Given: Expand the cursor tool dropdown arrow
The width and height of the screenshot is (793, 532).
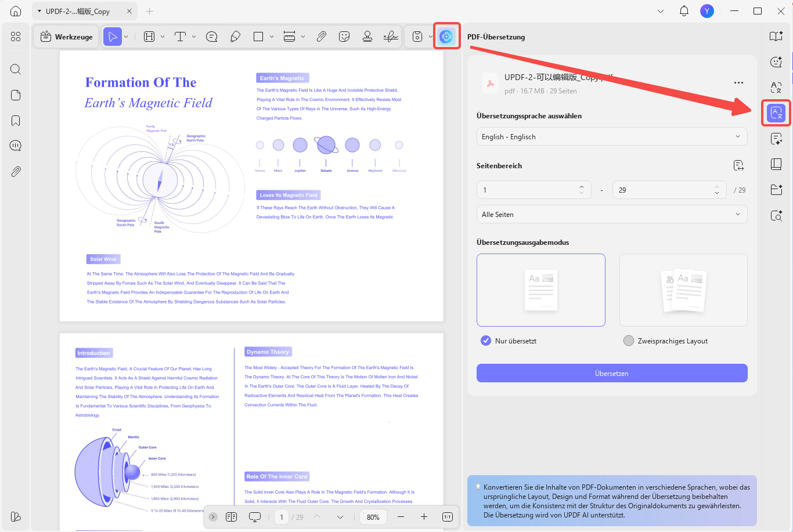Looking at the screenshot, I should 126,37.
